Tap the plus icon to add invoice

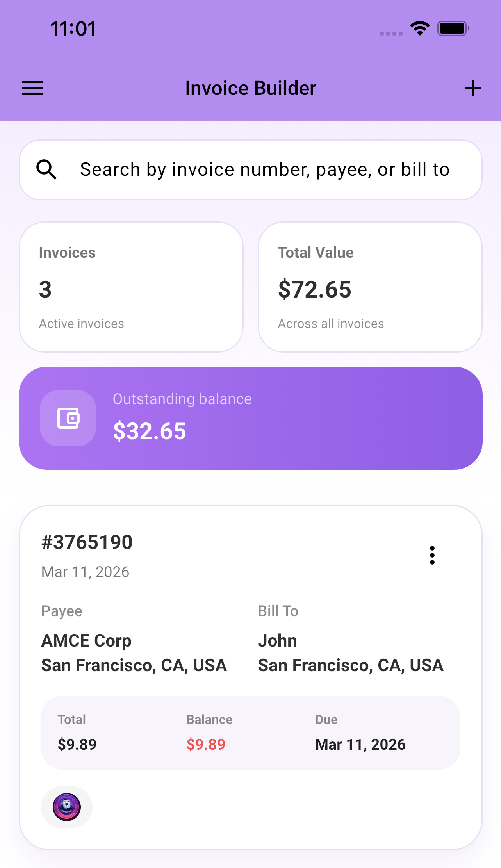coord(473,88)
